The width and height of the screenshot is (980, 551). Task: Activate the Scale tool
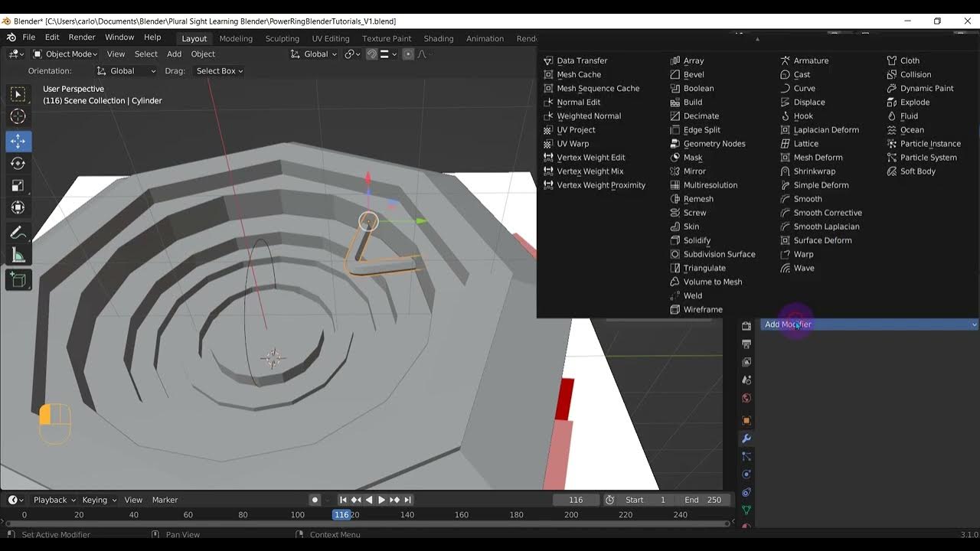pos(18,185)
